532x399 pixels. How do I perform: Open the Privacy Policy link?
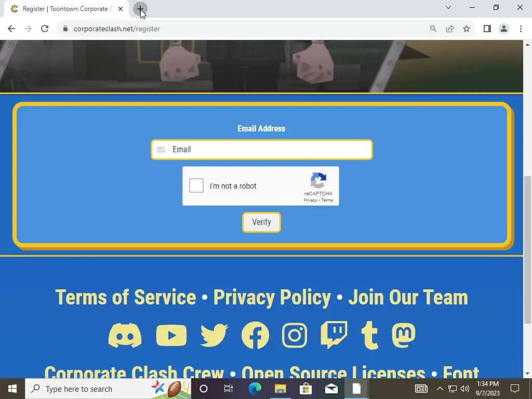pos(272,298)
